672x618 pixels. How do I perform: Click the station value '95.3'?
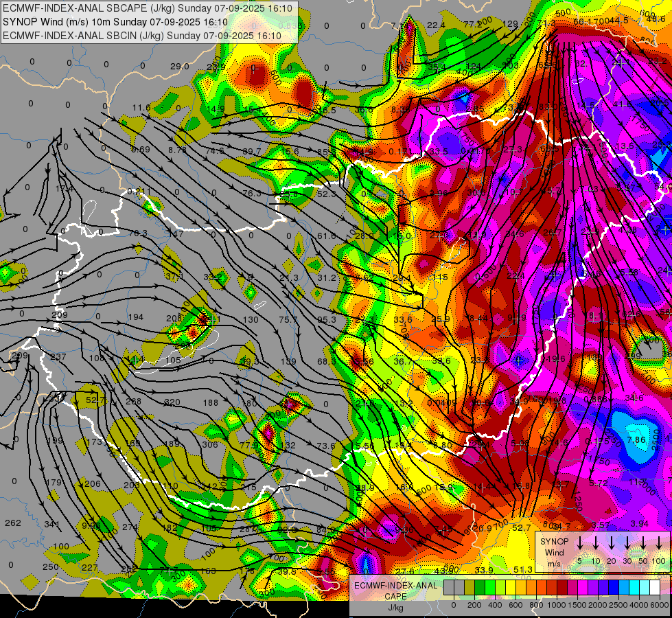click(x=327, y=319)
